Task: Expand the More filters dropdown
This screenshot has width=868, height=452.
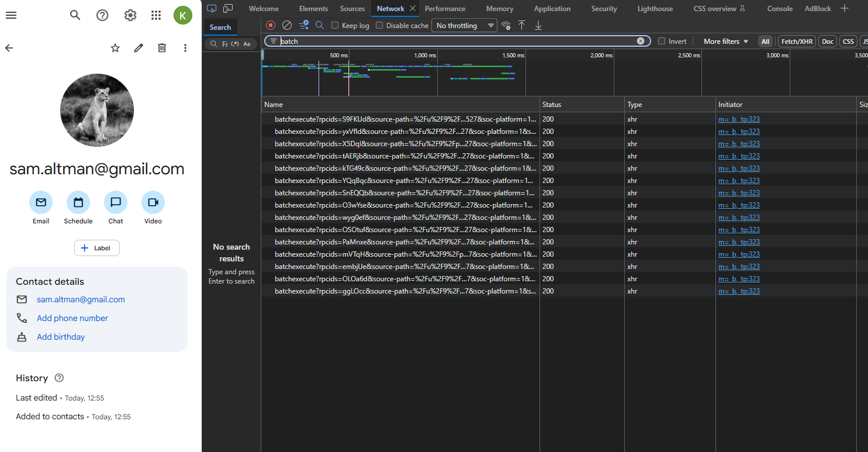Action: click(x=726, y=41)
